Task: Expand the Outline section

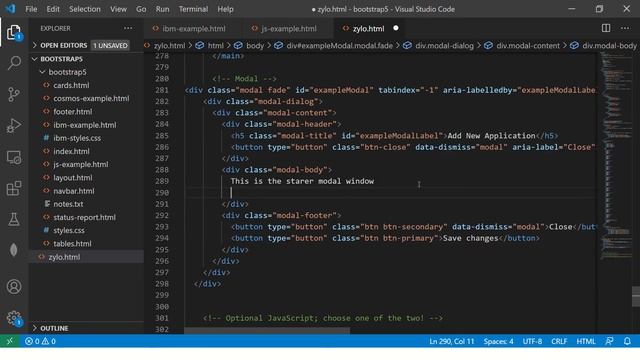Action: point(54,328)
